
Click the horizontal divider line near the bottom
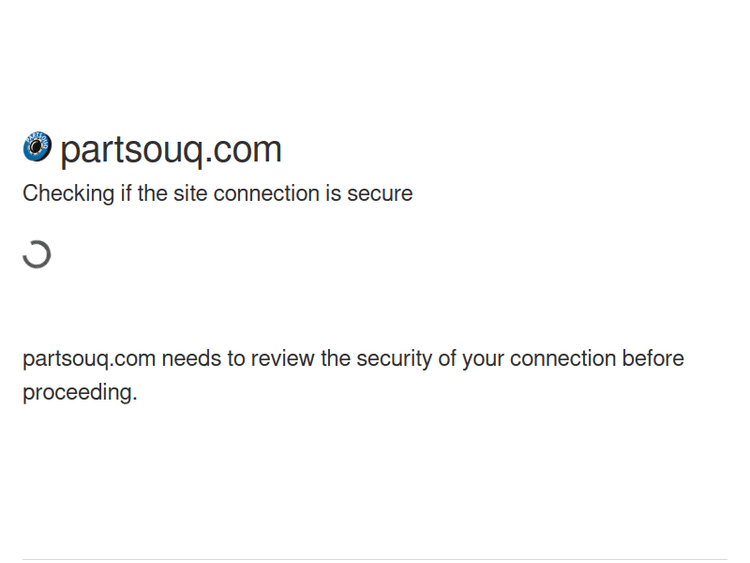(375, 559)
